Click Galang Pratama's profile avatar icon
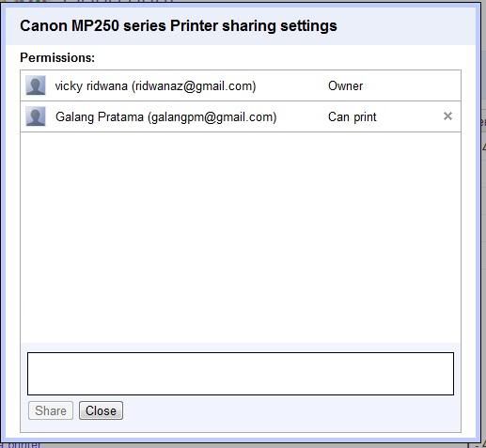The image size is (486, 448). (x=36, y=116)
